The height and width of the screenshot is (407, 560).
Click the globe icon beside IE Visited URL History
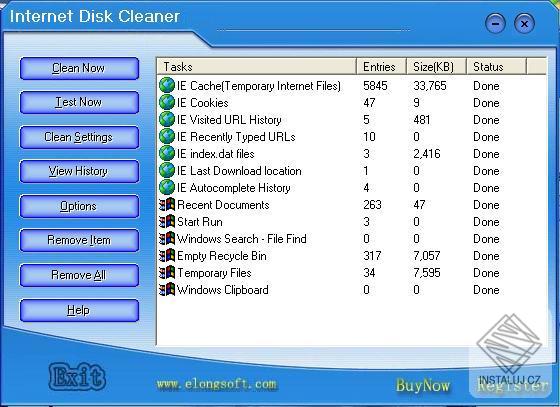click(x=167, y=120)
